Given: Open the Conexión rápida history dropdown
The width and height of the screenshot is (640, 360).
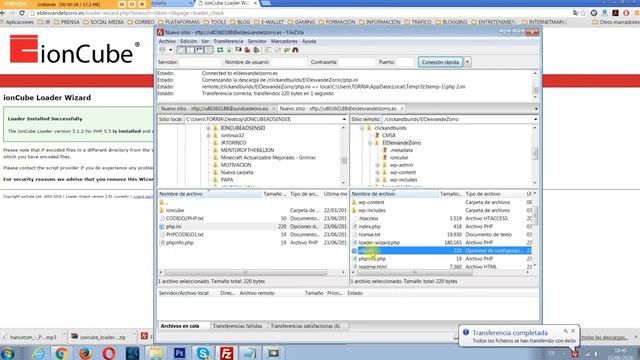Looking at the screenshot, I should [x=467, y=62].
